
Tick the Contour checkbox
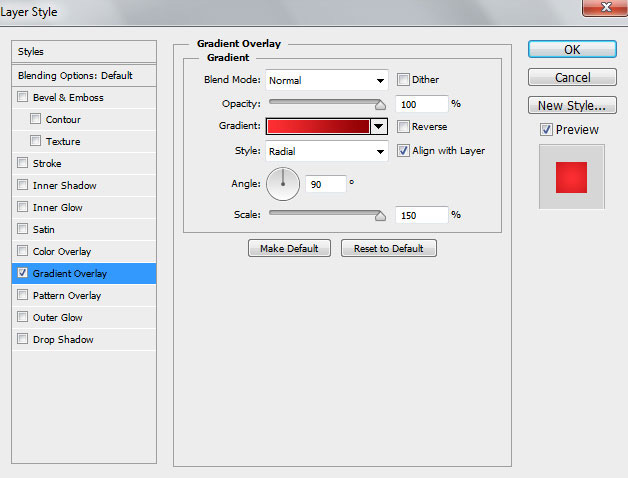pos(35,119)
